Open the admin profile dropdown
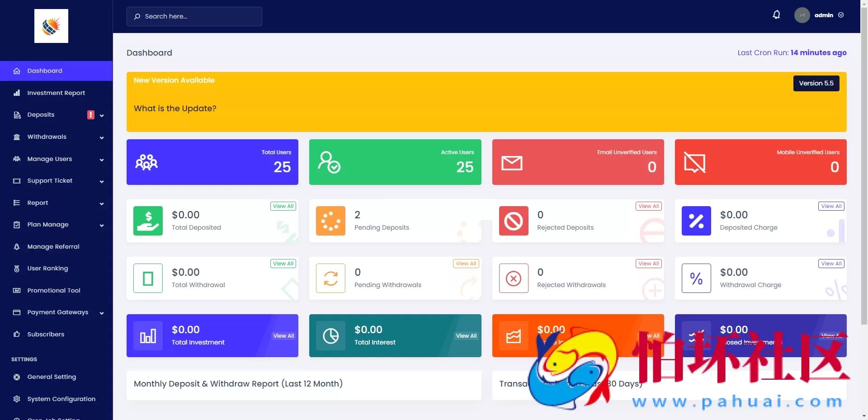Screen dimensions: 868x420 click(819, 15)
